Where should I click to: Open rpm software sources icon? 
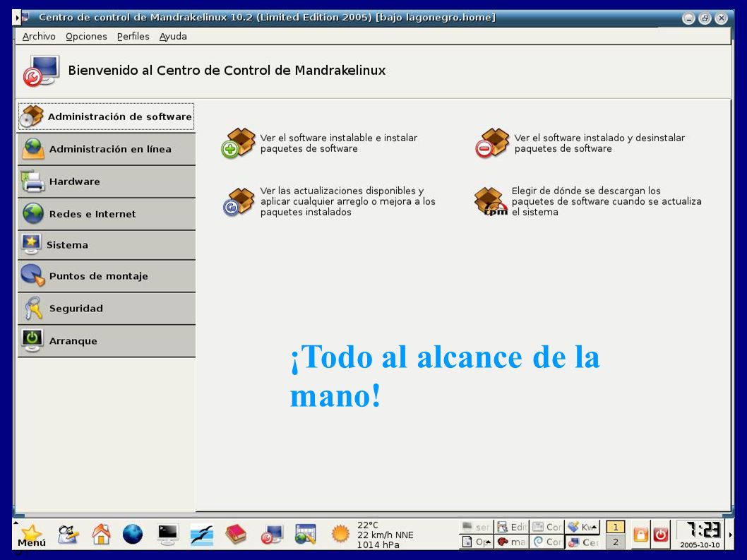pos(491,201)
